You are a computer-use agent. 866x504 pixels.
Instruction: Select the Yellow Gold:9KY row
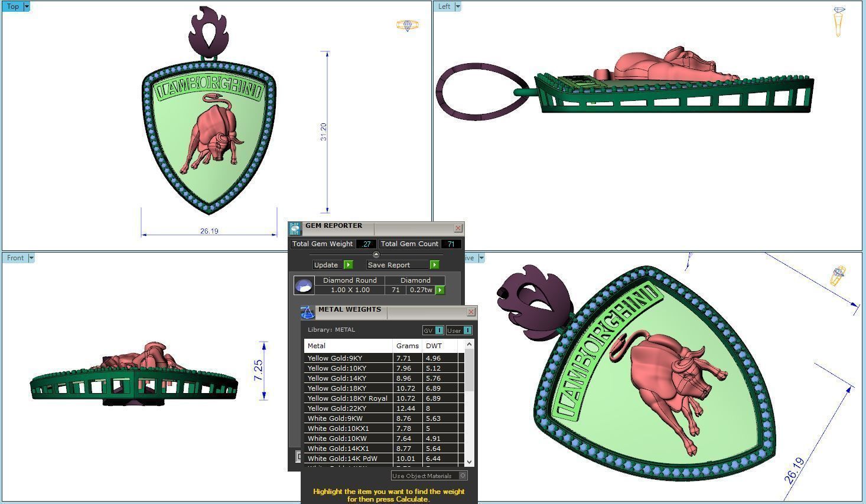(385, 358)
